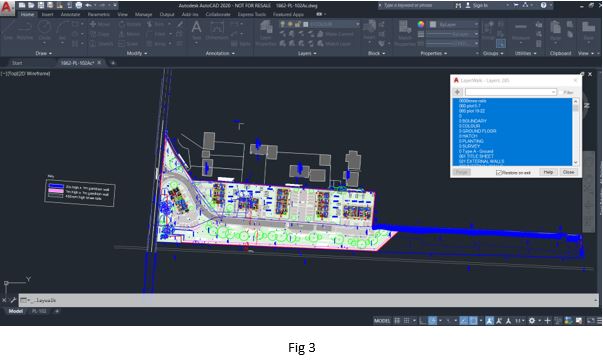Image resolution: width=603 pixels, height=360 pixels.
Task: Click the object color swatch beside ByLayer
Action: [x=433, y=24]
